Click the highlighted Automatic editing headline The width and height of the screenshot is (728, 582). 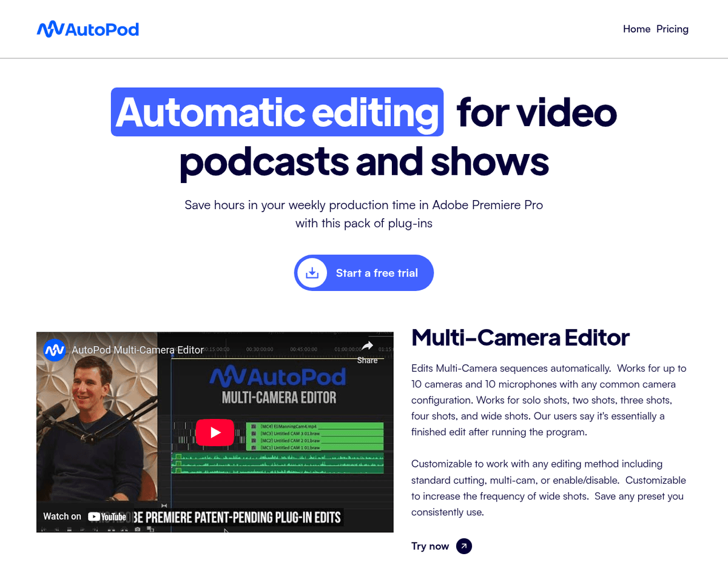(277, 113)
